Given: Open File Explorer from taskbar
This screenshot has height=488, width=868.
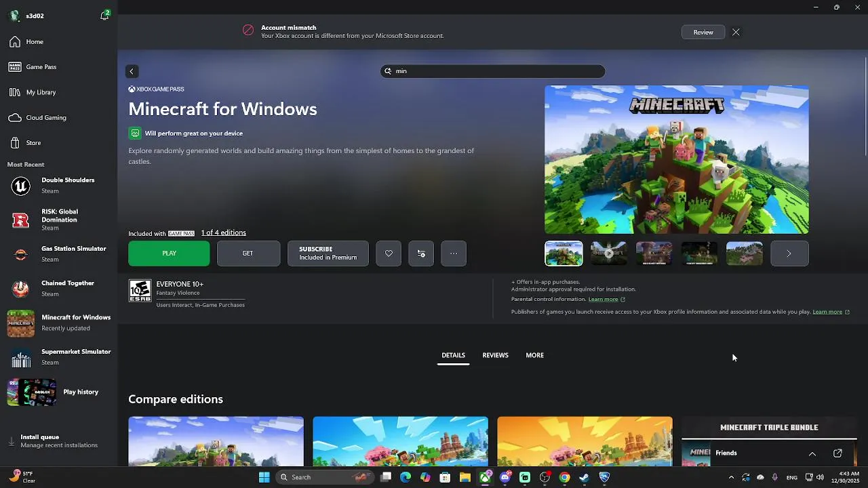Looking at the screenshot, I should (x=465, y=477).
